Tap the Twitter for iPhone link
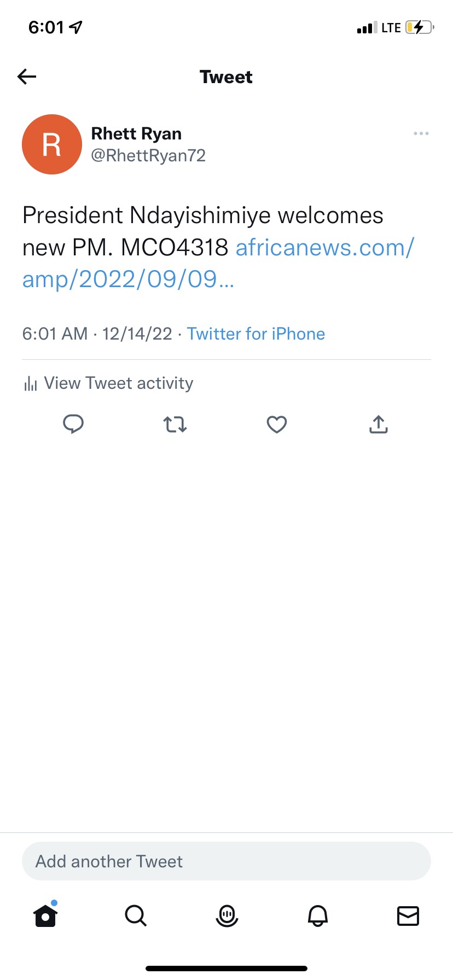This screenshot has width=453, height=980. coord(256,334)
